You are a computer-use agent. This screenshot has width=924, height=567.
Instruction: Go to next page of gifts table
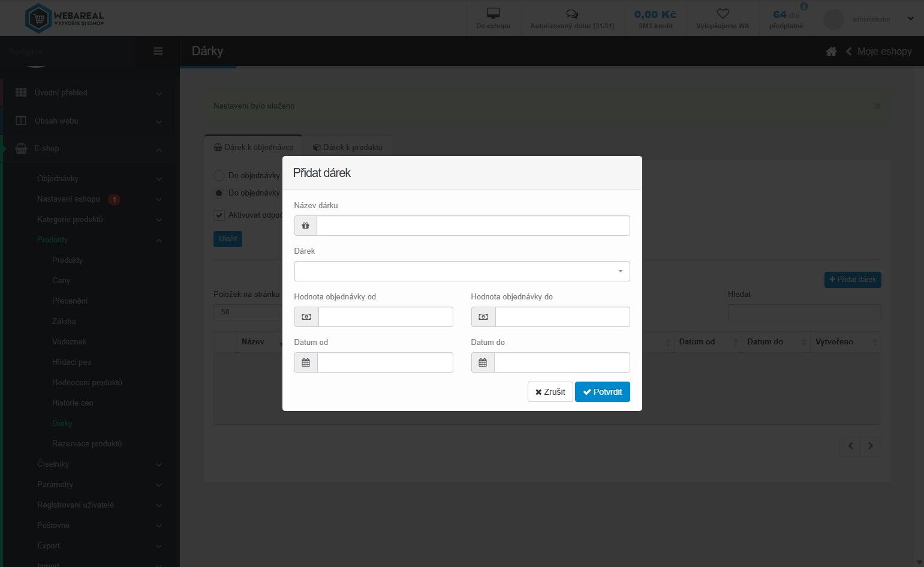871,446
